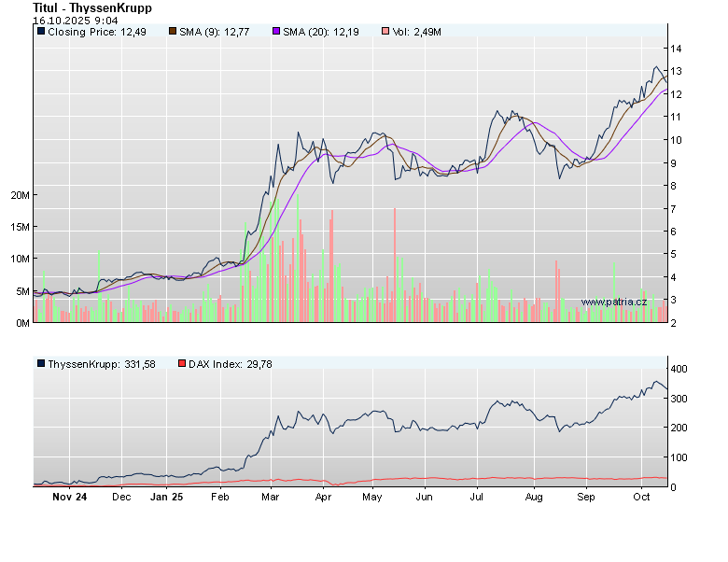Open the www.patria.cz watermark link
The image size is (728, 562).
point(613,302)
